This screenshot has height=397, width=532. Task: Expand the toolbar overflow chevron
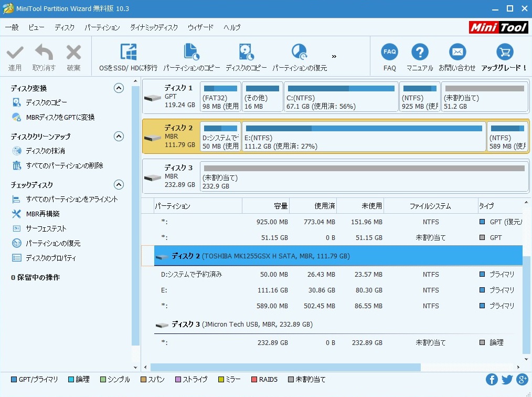click(x=334, y=56)
